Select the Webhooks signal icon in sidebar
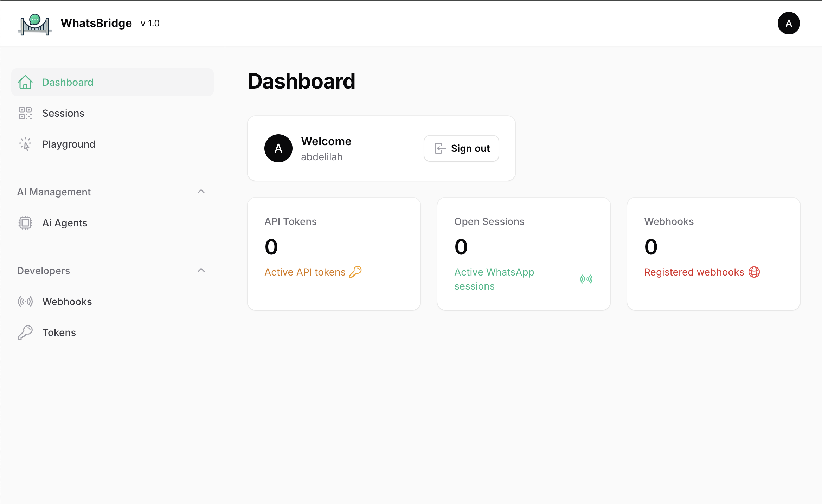822x504 pixels. coord(25,301)
